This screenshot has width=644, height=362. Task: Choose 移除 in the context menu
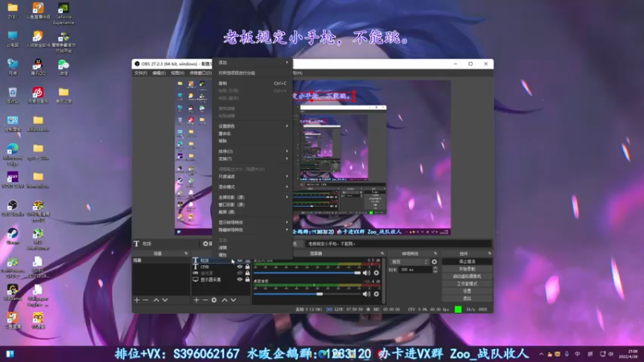pyautogui.click(x=252, y=141)
